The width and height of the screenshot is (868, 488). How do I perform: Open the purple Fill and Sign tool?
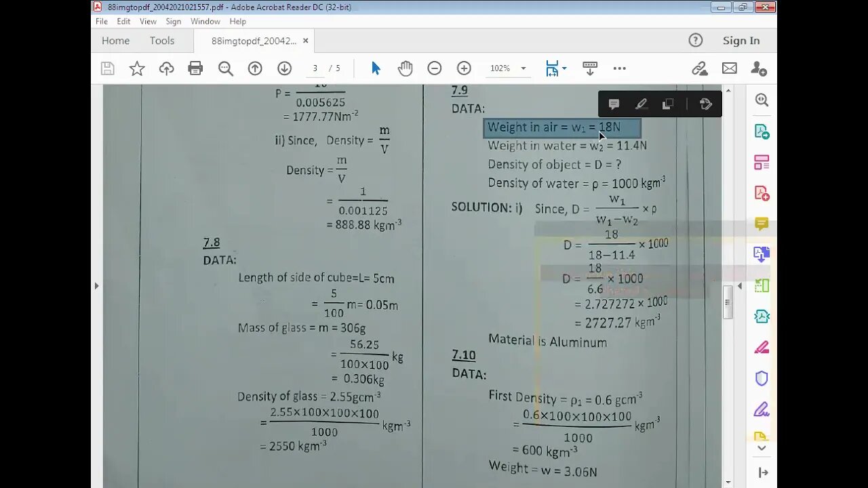(762, 409)
